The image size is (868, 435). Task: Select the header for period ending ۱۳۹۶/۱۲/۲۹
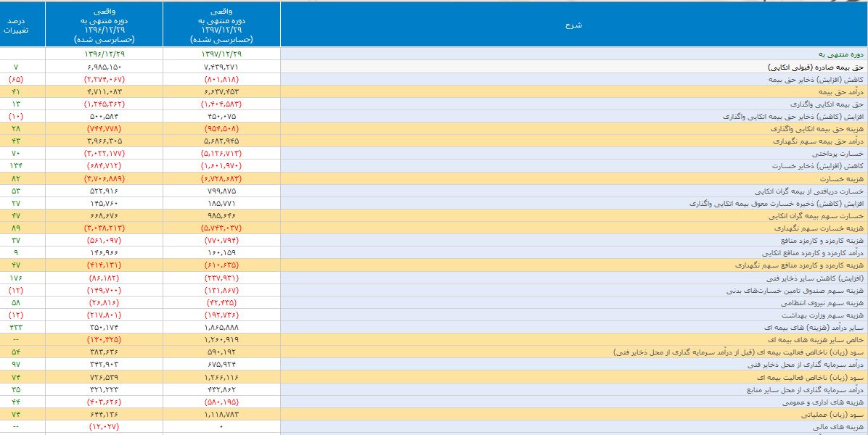105,25
